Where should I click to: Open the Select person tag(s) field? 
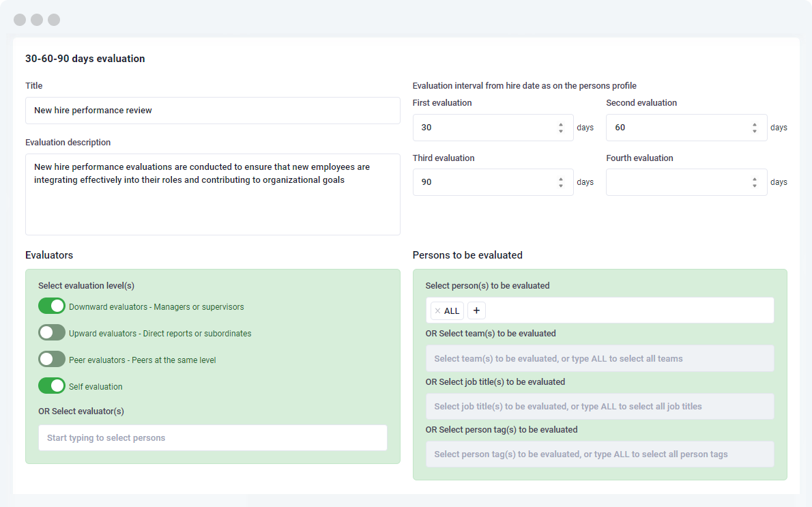600,454
